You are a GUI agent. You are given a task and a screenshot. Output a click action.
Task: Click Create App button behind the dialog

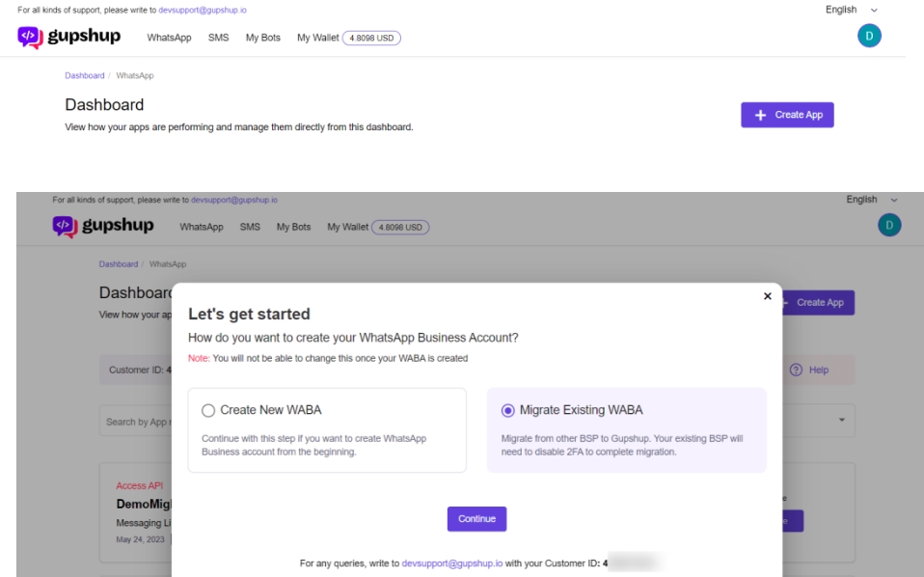tap(818, 302)
